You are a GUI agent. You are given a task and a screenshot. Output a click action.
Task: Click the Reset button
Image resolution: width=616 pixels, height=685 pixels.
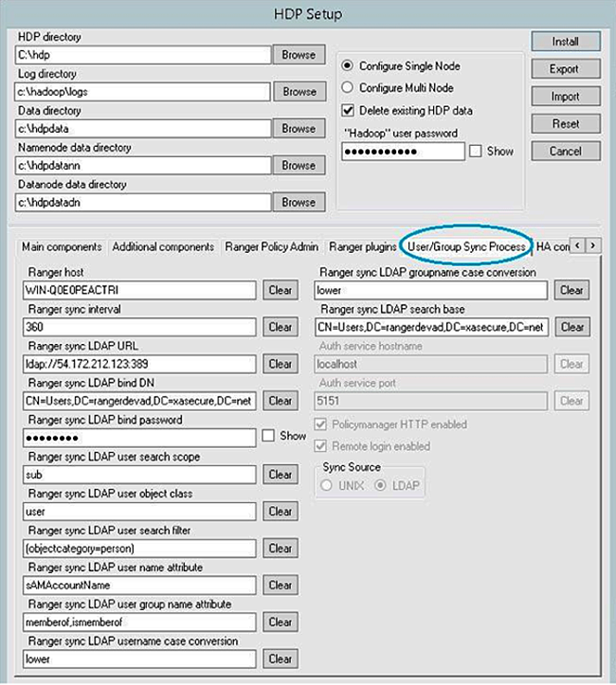(x=566, y=123)
